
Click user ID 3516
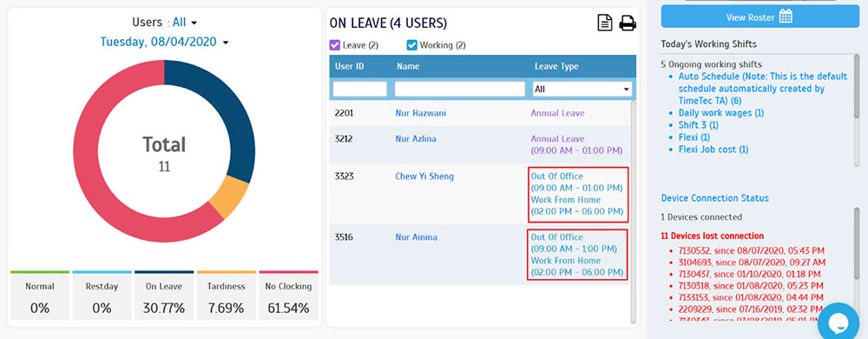point(344,237)
